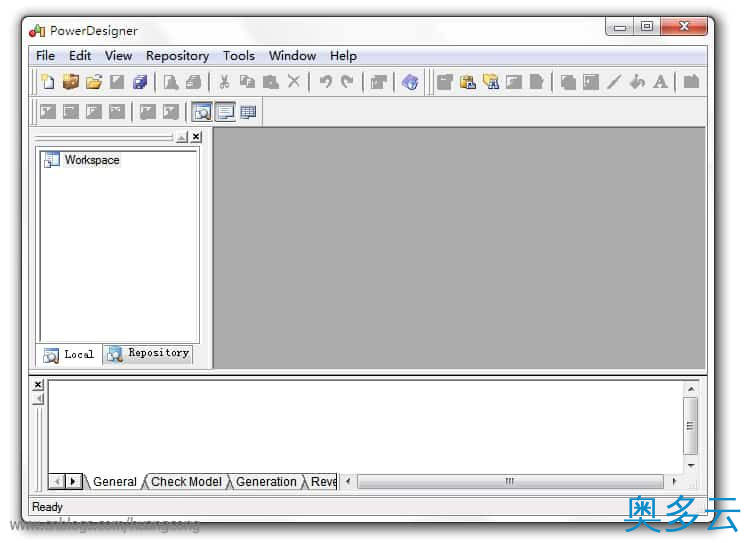This screenshot has width=751, height=543.
Task: Toggle the Browser view icon in second toolbar
Action: pyautogui.click(x=202, y=112)
